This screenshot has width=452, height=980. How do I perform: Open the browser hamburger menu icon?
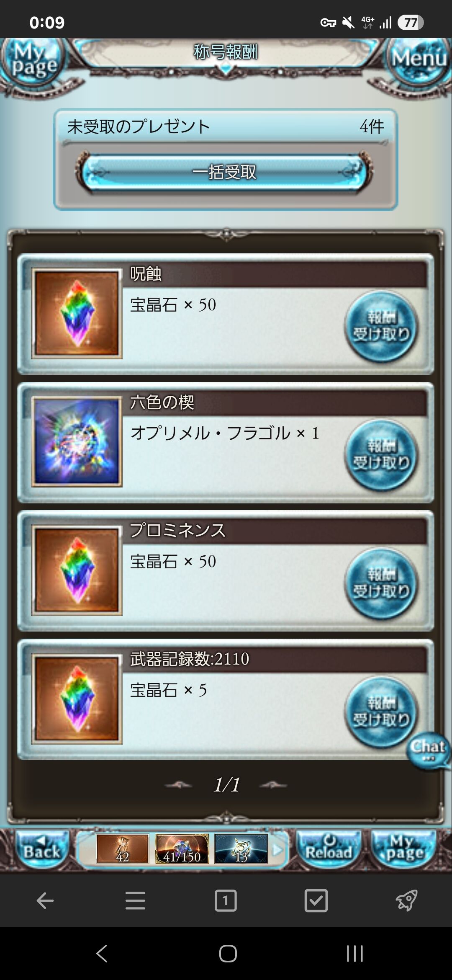(135, 900)
